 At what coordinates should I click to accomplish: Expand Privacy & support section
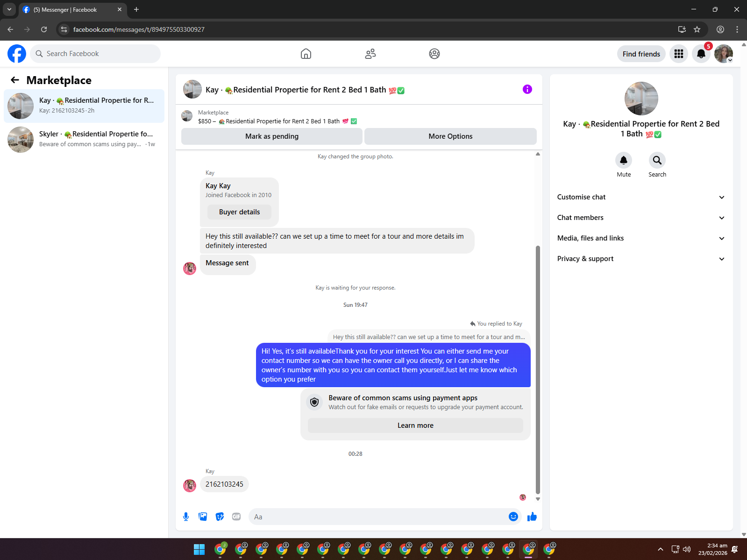(641, 259)
